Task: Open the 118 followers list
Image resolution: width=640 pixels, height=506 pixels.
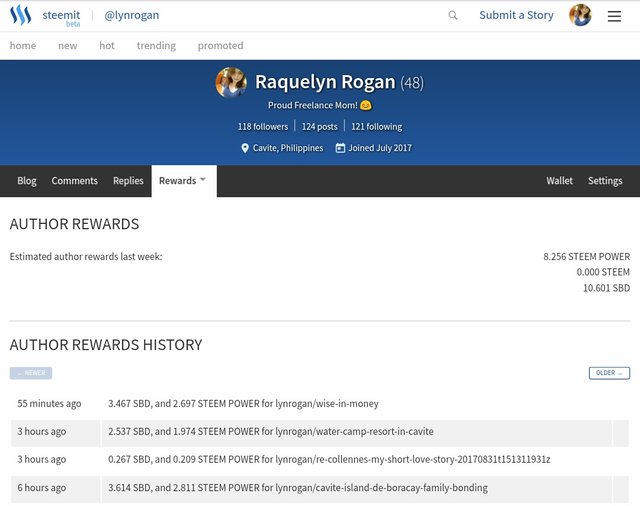Action: 263,126
